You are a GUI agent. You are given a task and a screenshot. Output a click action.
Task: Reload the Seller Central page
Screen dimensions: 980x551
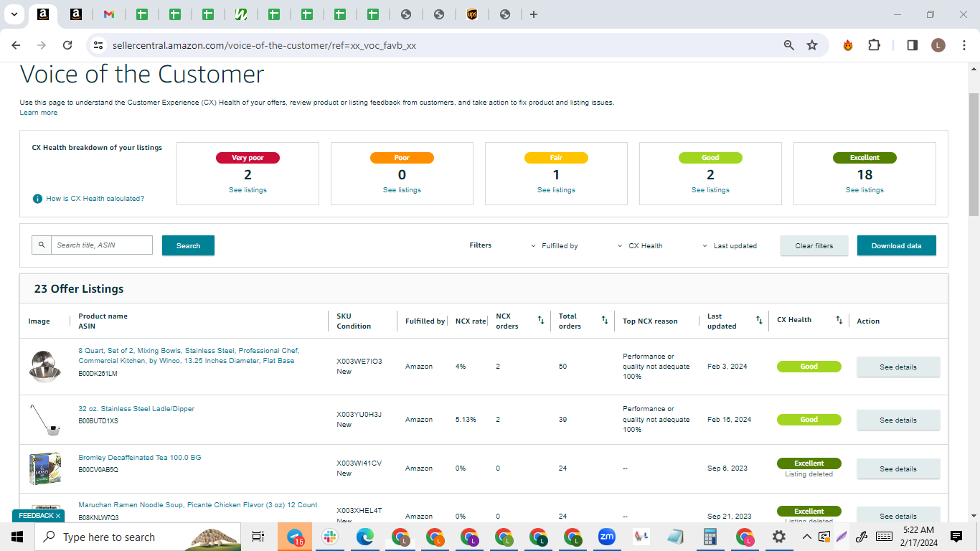pyautogui.click(x=67, y=45)
